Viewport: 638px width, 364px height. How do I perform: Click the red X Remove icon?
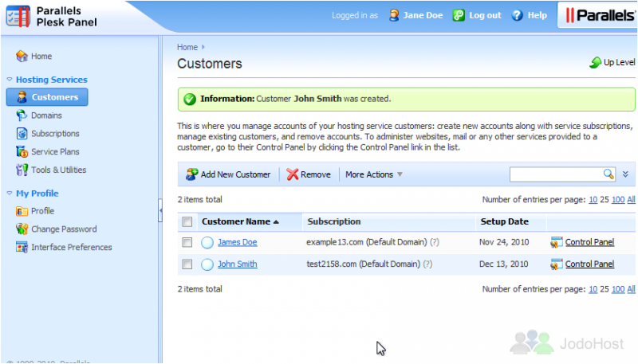pos(292,174)
